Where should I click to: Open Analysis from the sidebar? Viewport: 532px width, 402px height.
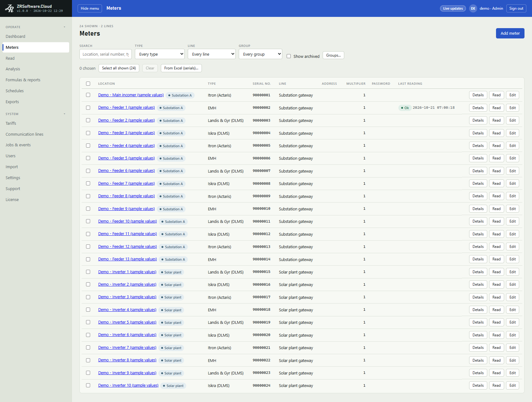pos(36,69)
